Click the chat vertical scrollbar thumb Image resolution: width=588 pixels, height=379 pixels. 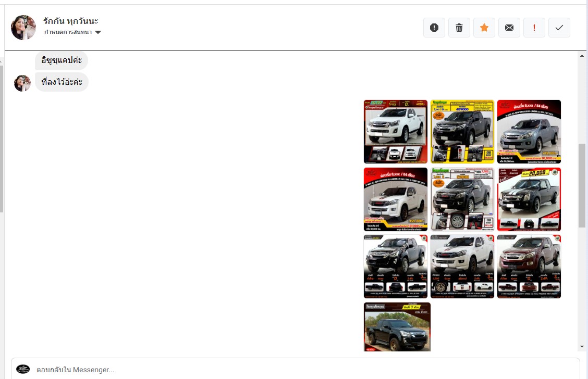[582, 185]
